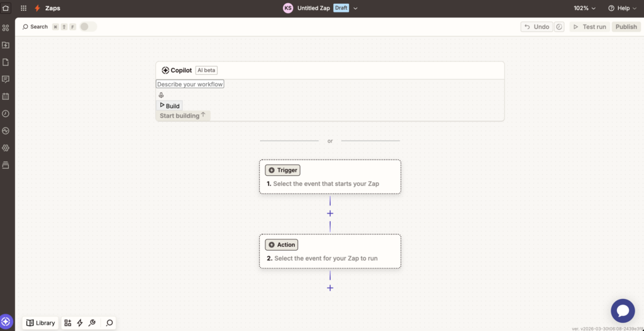Click the Publish button

(626, 27)
